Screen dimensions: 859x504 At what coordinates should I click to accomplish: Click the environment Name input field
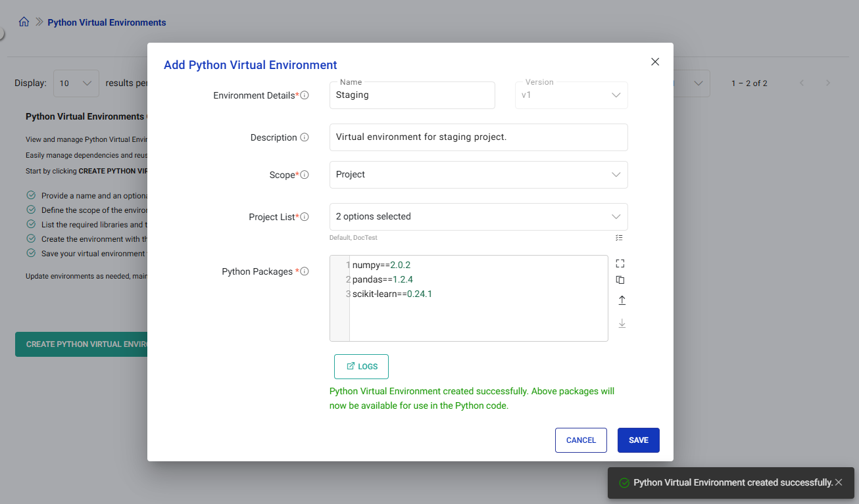pos(412,95)
